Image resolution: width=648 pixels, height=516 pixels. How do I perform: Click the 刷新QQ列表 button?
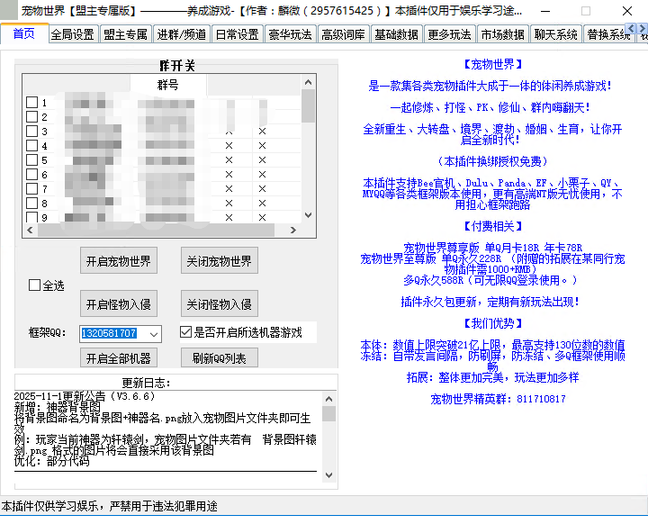(219, 358)
